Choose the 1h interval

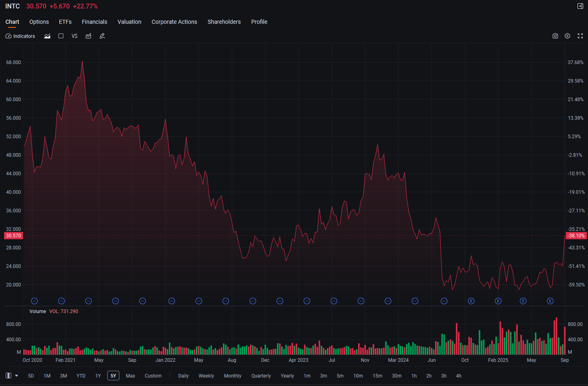414,376
